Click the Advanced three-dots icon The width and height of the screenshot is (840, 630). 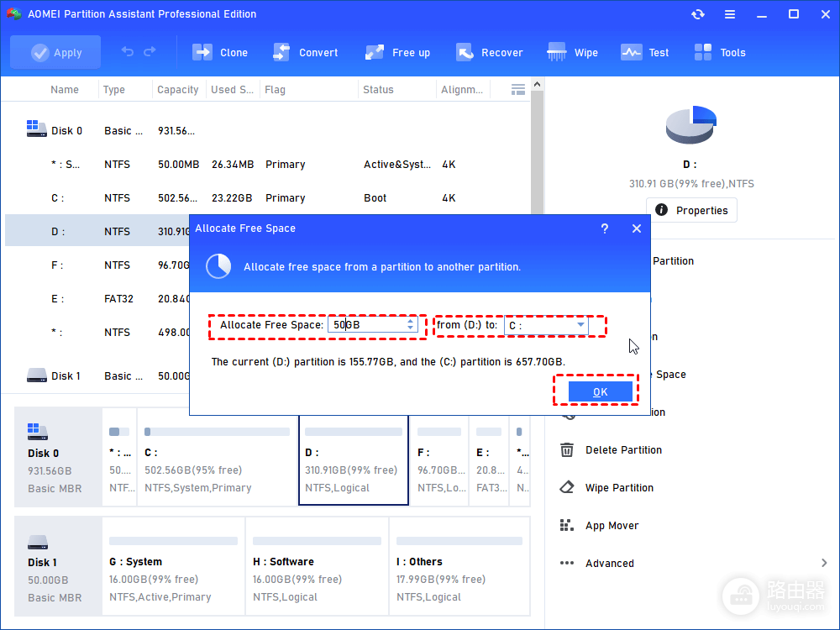tap(567, 563)
